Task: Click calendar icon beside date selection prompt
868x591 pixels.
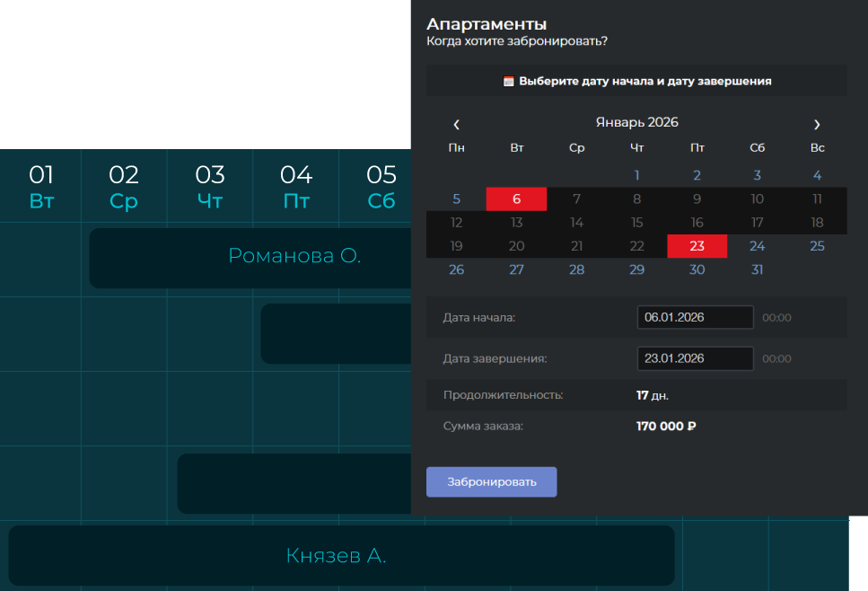Action: tap(508, 81)
